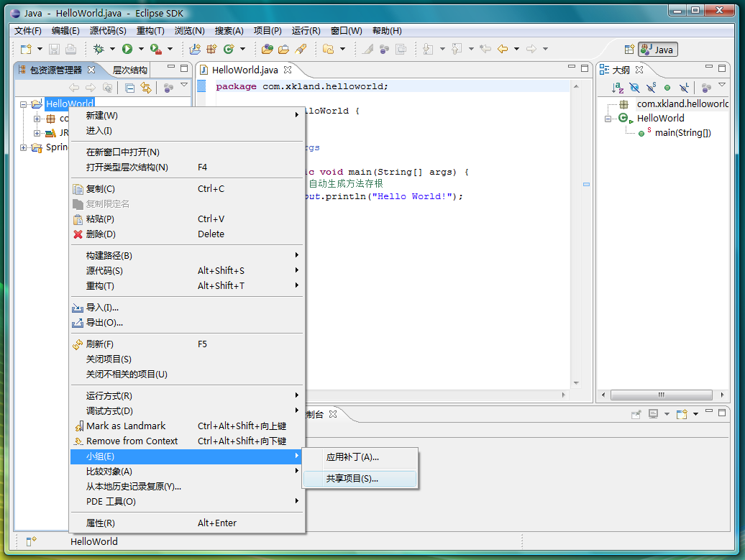
Task: Click the New Java Project icon
Action: 195,49
